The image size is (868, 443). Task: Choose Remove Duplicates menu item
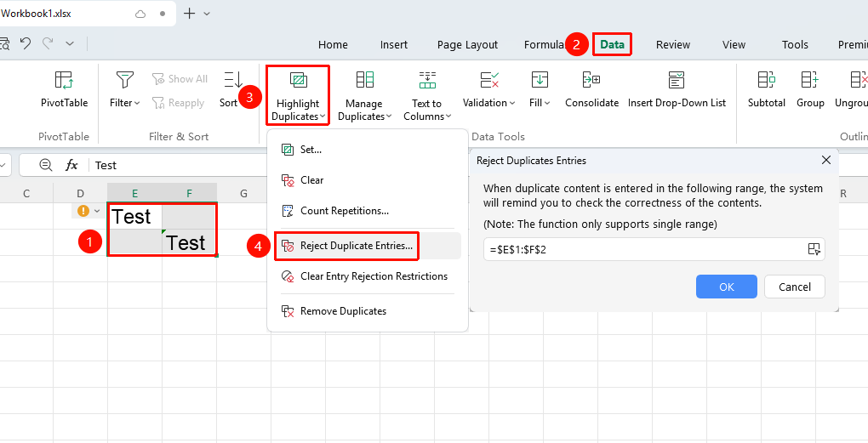click(368, 311)
